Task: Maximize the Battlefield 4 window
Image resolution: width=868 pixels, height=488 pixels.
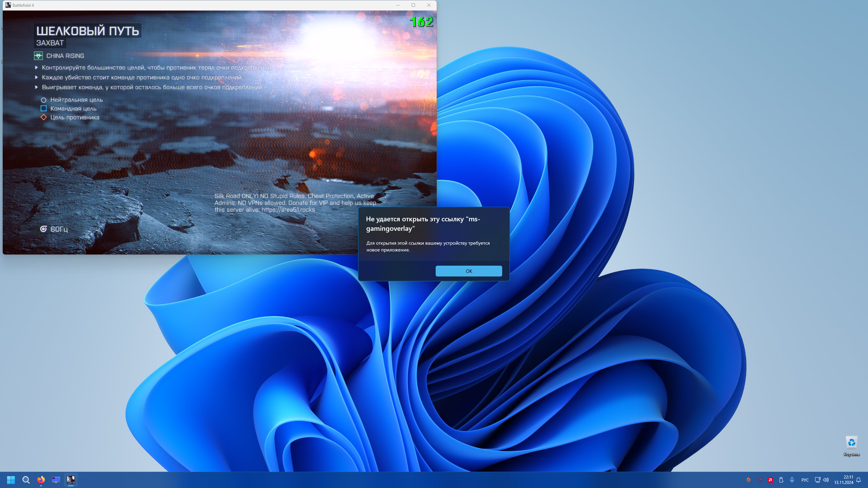Action: [413, 5]
